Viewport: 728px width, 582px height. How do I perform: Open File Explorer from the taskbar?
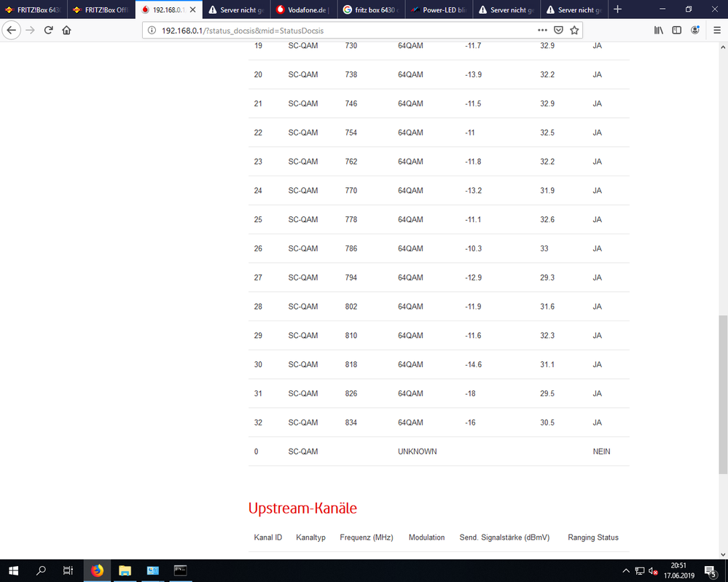tap(125, 570)
